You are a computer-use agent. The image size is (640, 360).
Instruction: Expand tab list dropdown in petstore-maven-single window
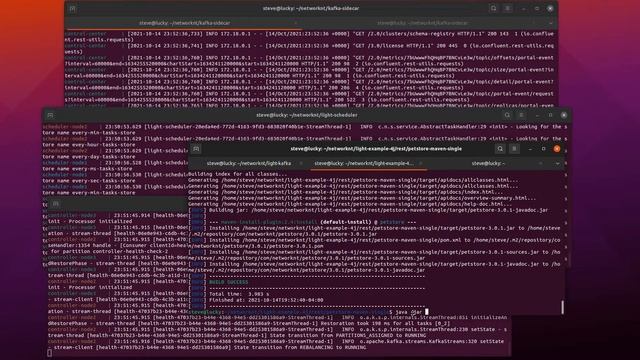pos(557,164)
